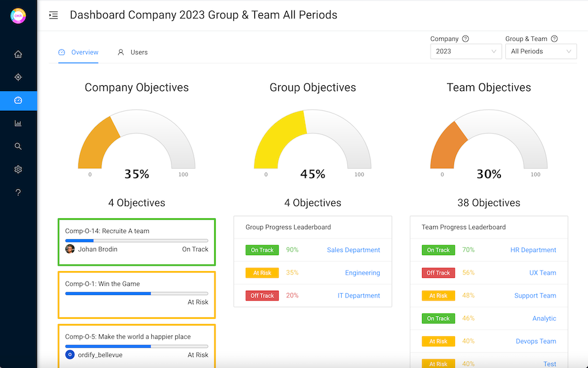Click the help question mark sidebar icon
Screen dimensions: 588x368
[18, 193]
